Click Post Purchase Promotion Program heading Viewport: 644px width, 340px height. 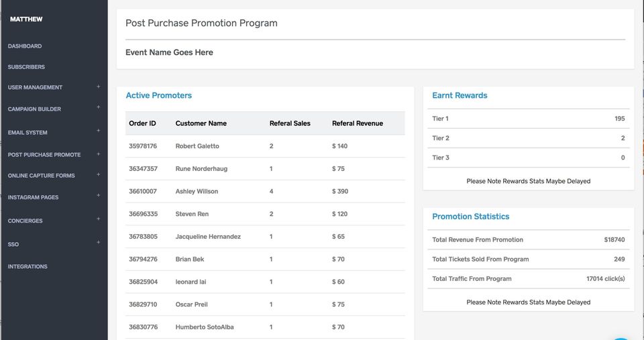click(201, 23)
